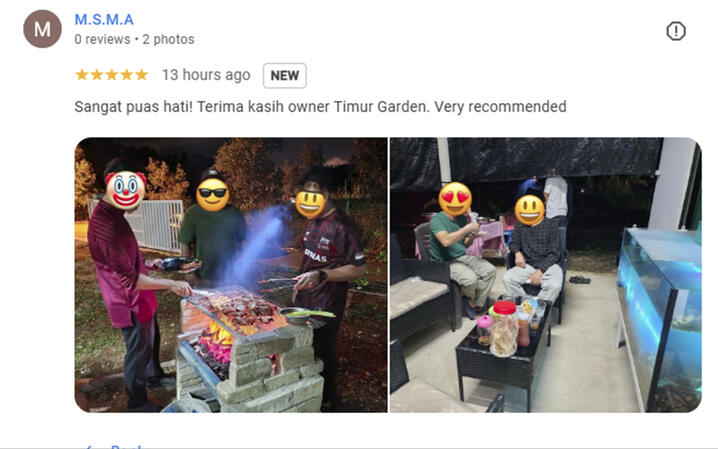Click the third gold rating star

pos(112,75)
